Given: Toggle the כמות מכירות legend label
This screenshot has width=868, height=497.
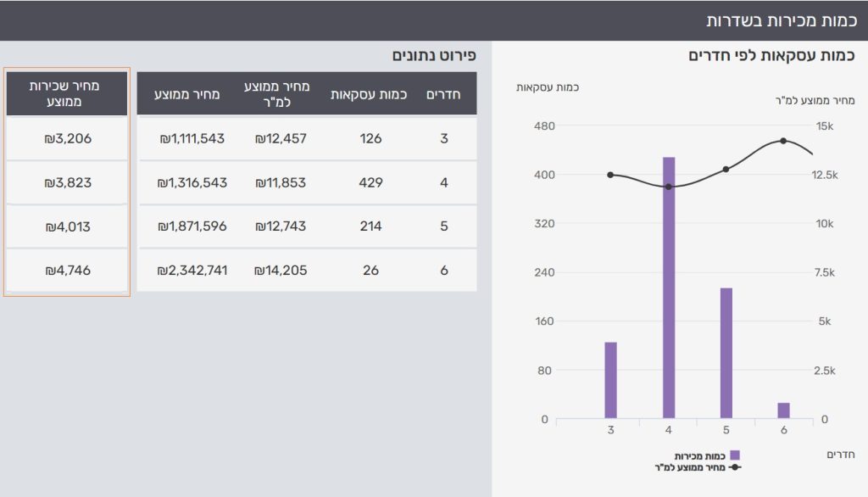Looking at the screenshot, I should point(700,455).
